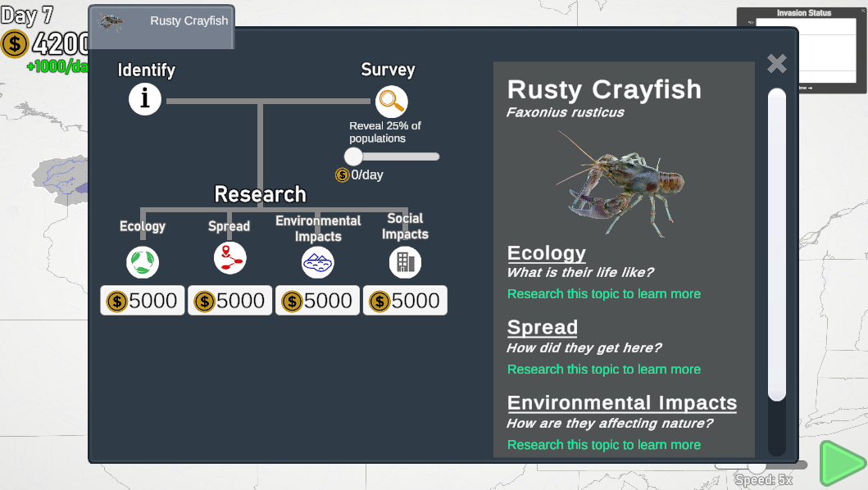Select the Environmental Impacts research icon
Viewport: 868px width, 490px height.
[318, 262]
